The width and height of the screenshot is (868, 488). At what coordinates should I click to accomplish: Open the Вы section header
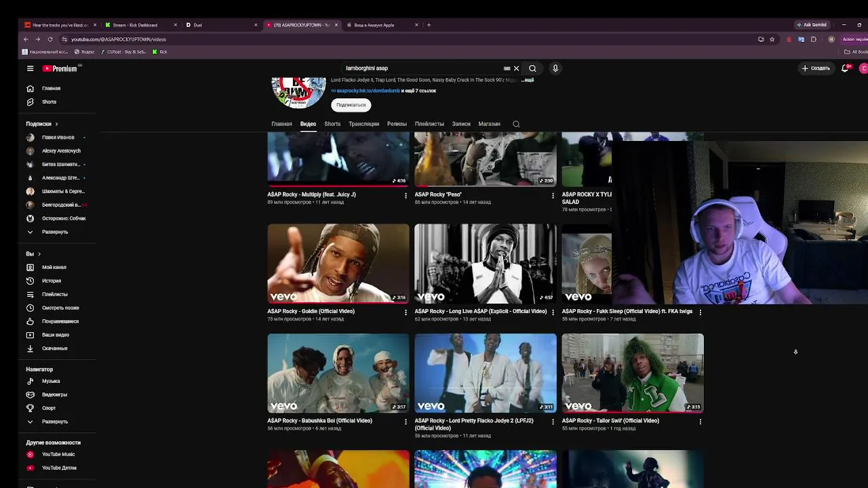point(33,254)
